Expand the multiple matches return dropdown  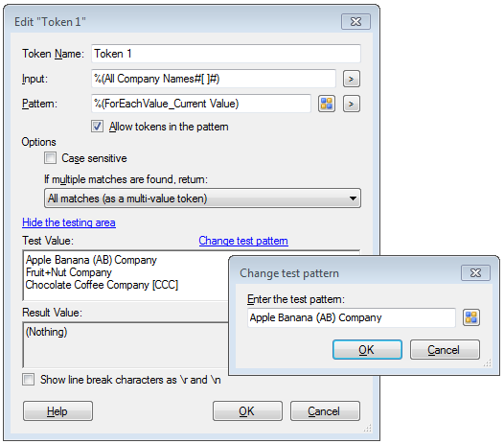click(x=202, y=199)
